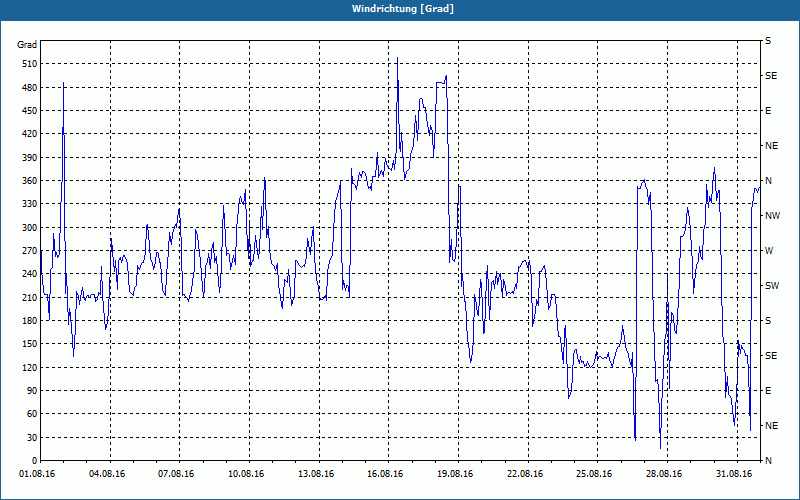Screen dimensions: 800x500
Task: Click the y-axis value 300
Action: pos(30,228)
